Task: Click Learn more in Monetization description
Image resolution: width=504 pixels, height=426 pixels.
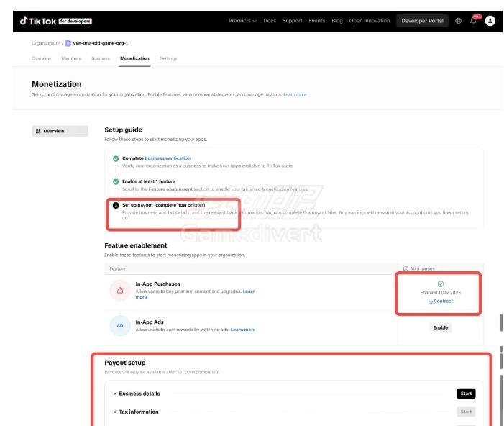Action: [295, 94]
